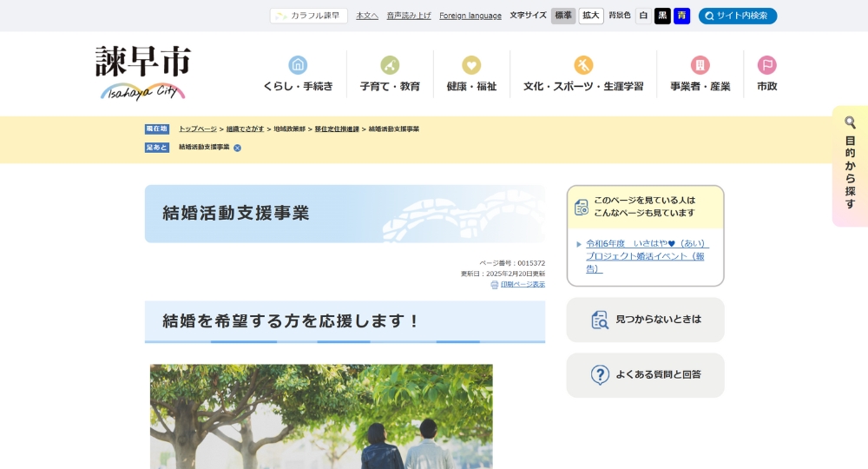Click the 見つからないときは button
868x469 pixels.
pyautogui.click(x=646, y=320)
